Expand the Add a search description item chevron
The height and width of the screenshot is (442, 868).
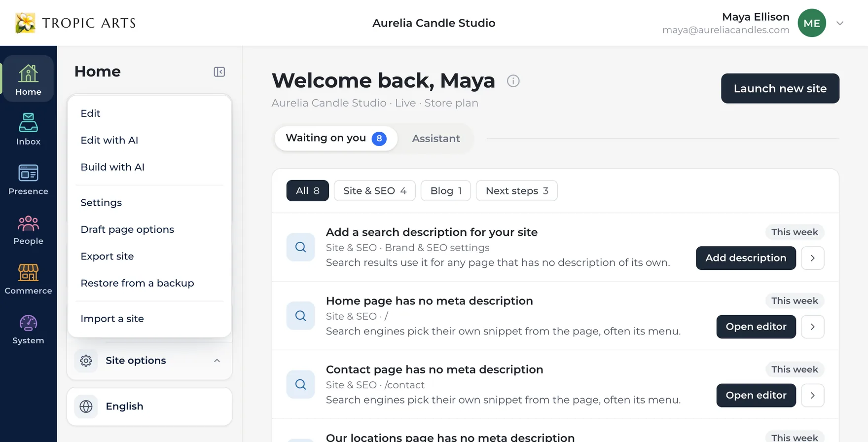tap(813, 258)
